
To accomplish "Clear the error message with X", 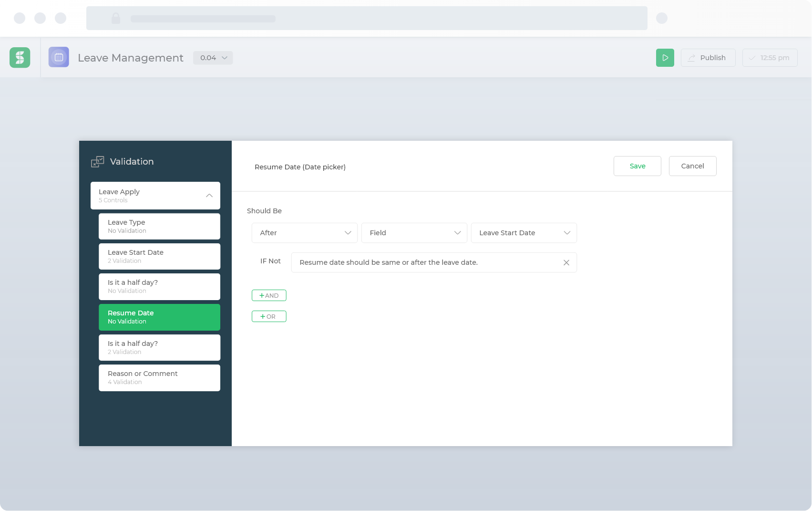I will (x=566, y=262).
